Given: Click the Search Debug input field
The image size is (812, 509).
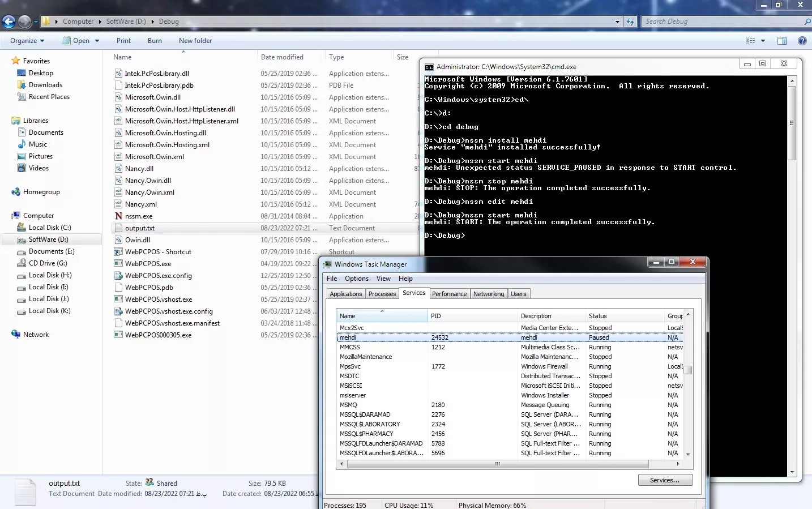Looking at the screenshot, I should pyautogui.click(x=723, y=22).
